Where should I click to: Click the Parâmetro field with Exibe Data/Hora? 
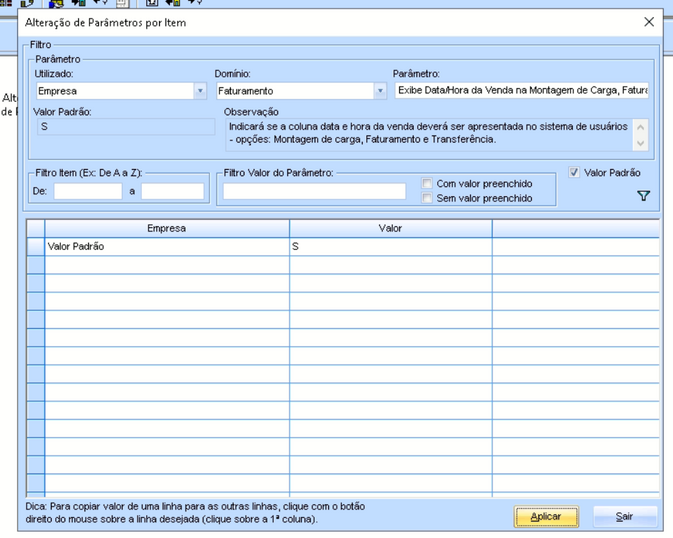click(x=521, y=90)
